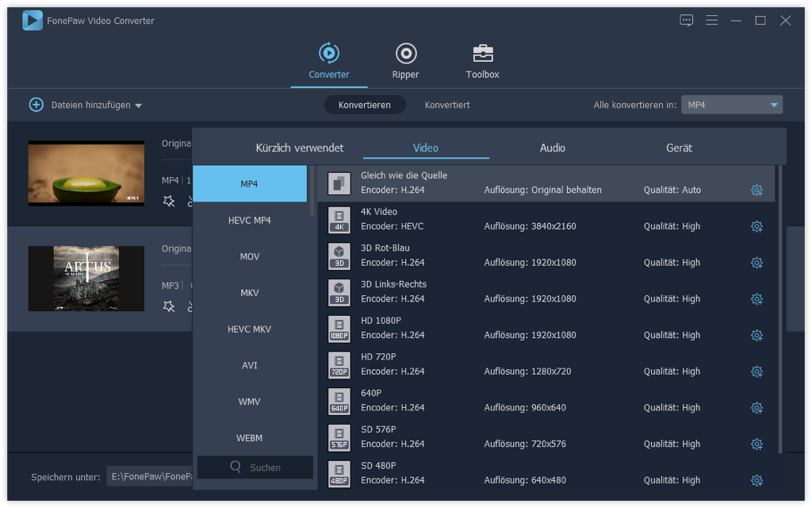Click the ARTUS album cover thumbnail
The height and width of the screenshot is (508, 812).
[86, 279]
